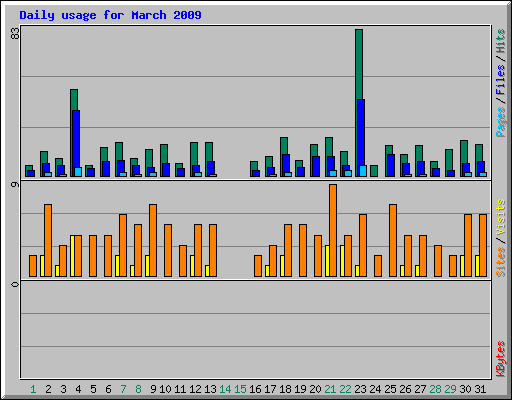Click the x-axis label "14"
Screen dimensions: 512x400
tap(225, 389)
